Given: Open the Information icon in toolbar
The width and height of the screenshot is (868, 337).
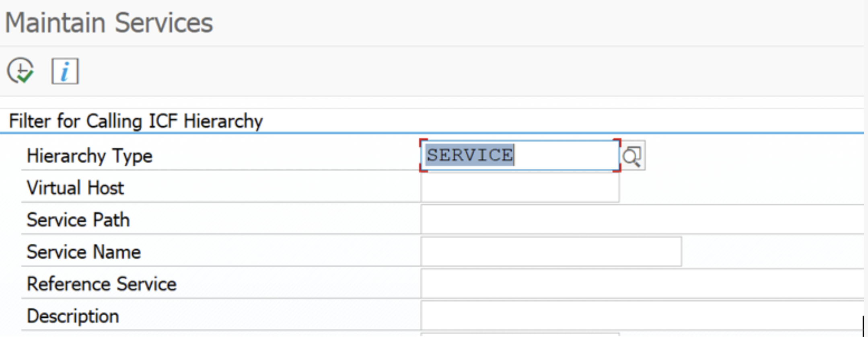Looking at the screenshot, I should (65, 72).
